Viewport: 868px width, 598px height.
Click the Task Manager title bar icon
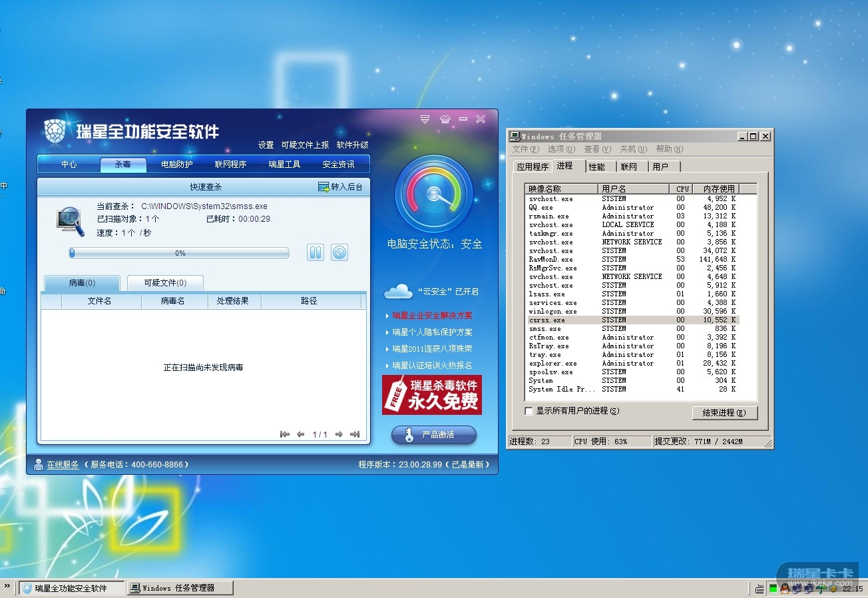pos(515,137)
